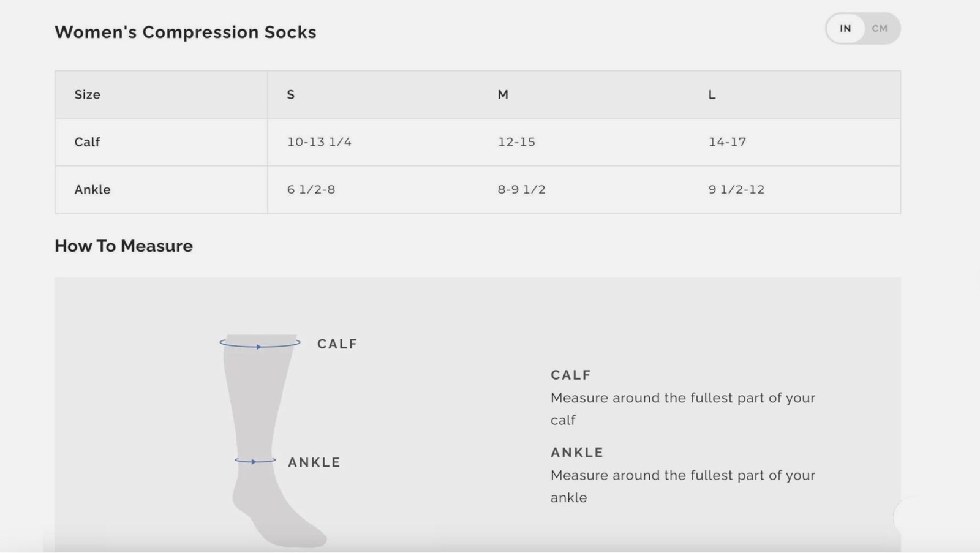The image size is (980, 553).
Task: Click the ANKLE label beside the illustration
Action: click(x=314, y=462)
